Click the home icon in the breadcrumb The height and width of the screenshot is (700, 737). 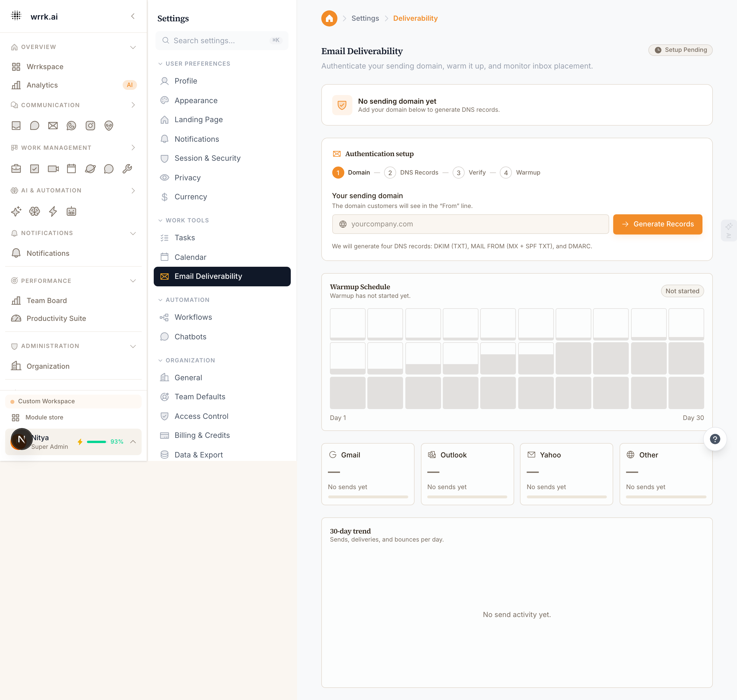point(329,18)
